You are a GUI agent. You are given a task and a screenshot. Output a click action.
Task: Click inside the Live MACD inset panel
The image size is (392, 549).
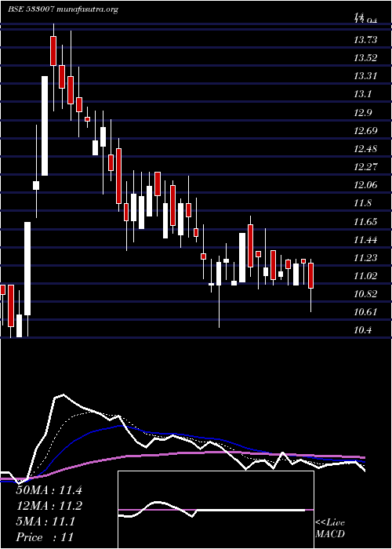[216, 510]
